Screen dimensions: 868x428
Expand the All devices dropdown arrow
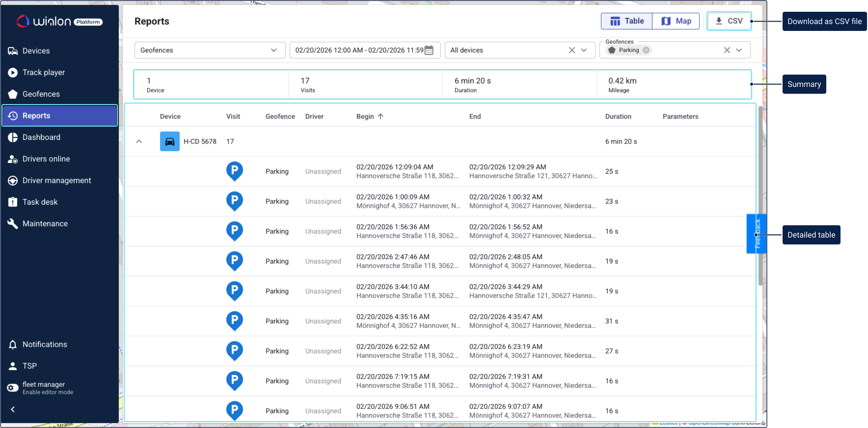[584, 50]
